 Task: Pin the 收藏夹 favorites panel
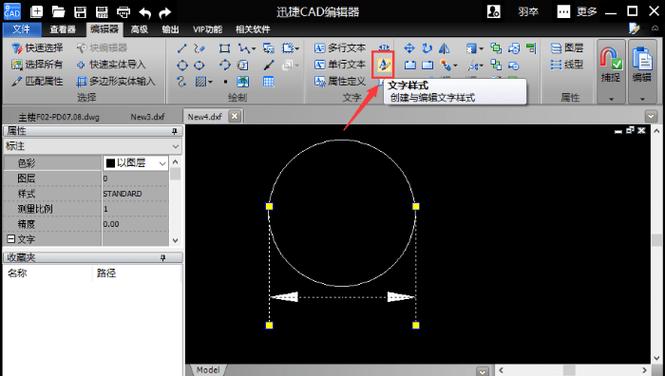(163, 258)
